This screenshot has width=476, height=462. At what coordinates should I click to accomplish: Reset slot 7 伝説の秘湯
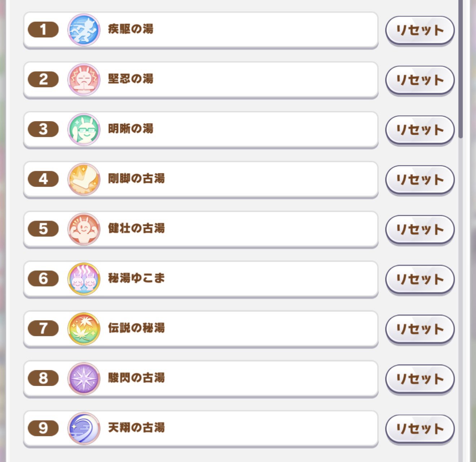[x=419, y=328]
